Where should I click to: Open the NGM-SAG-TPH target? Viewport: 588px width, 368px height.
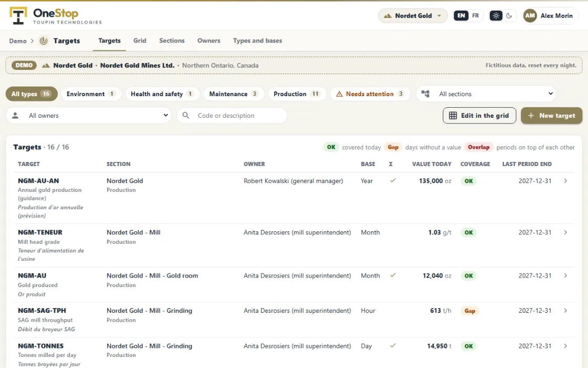coord(41,311)
